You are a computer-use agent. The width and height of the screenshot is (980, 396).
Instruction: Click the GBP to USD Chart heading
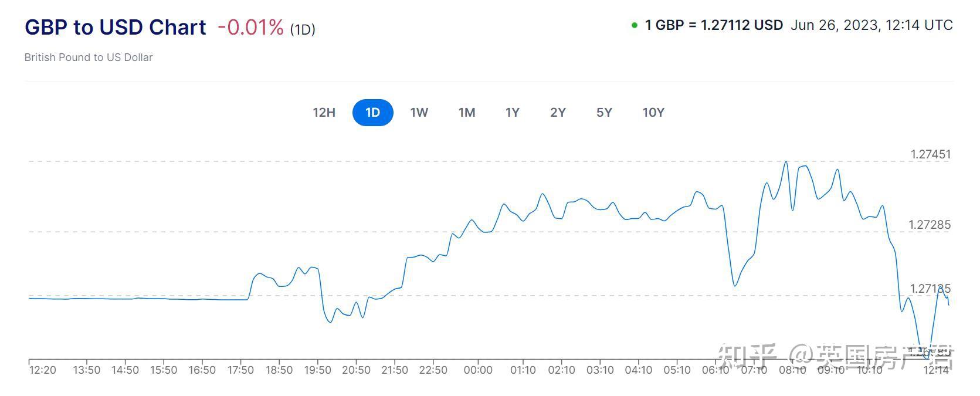pos(116,27)
